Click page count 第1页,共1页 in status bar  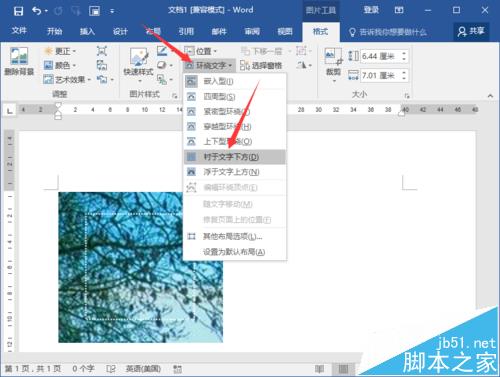(x=33, y=369)
